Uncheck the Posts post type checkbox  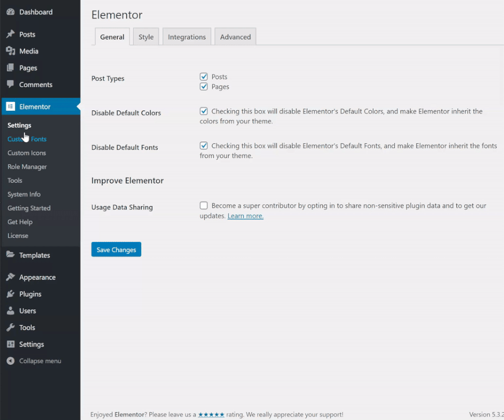[204, 77]
